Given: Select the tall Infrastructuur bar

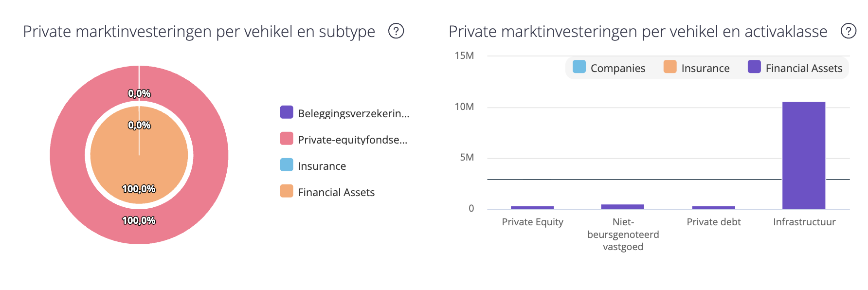Looking at the screenshot, I should pyautogui.click(x=804, y=155).
